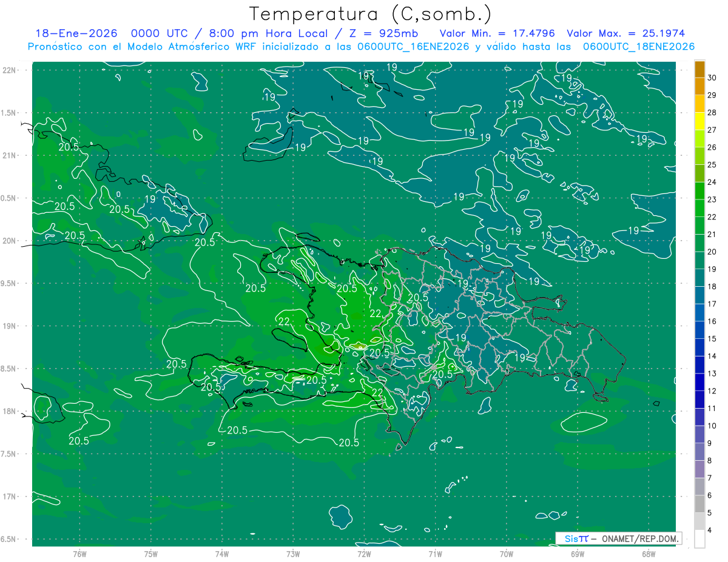Image resolution: width=728 pixels, height=562 pixels.
Task: Click the "28" value on the color scale
Action: [x=712, y=113]
